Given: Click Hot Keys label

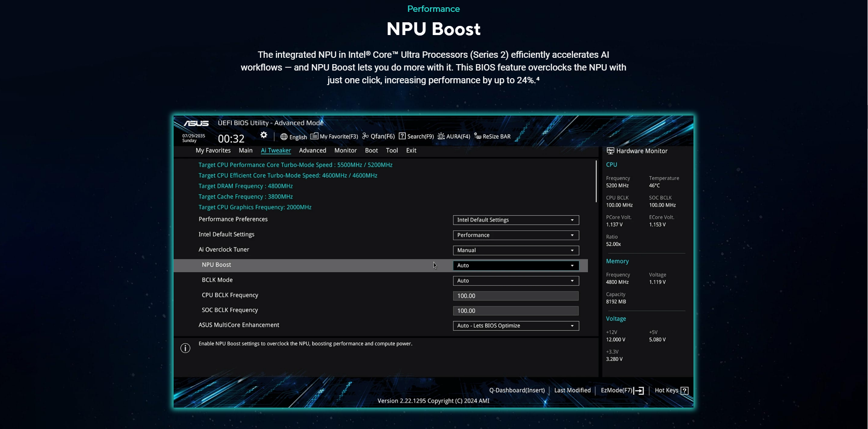Looking at the screenshot, I should [x=666, y=391].
